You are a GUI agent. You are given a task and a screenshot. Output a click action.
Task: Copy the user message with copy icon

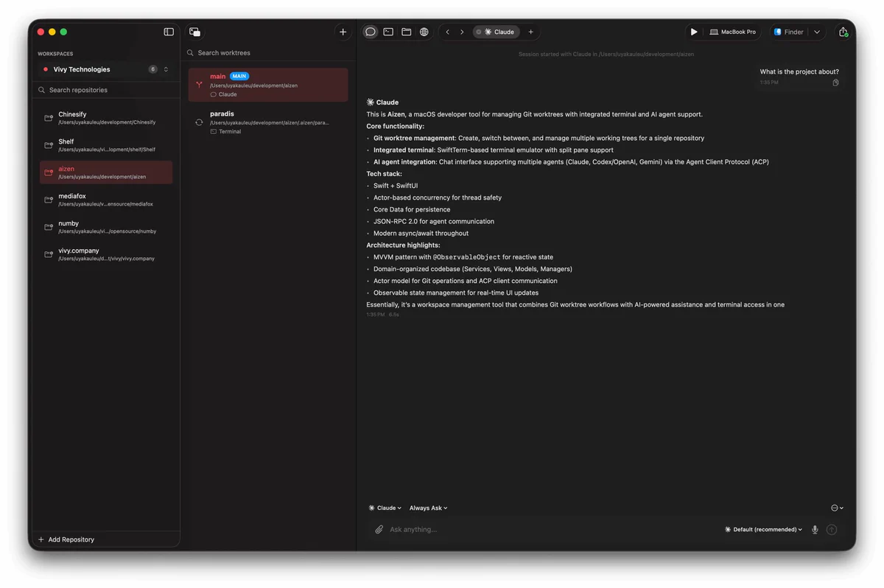tap(835, 83)
